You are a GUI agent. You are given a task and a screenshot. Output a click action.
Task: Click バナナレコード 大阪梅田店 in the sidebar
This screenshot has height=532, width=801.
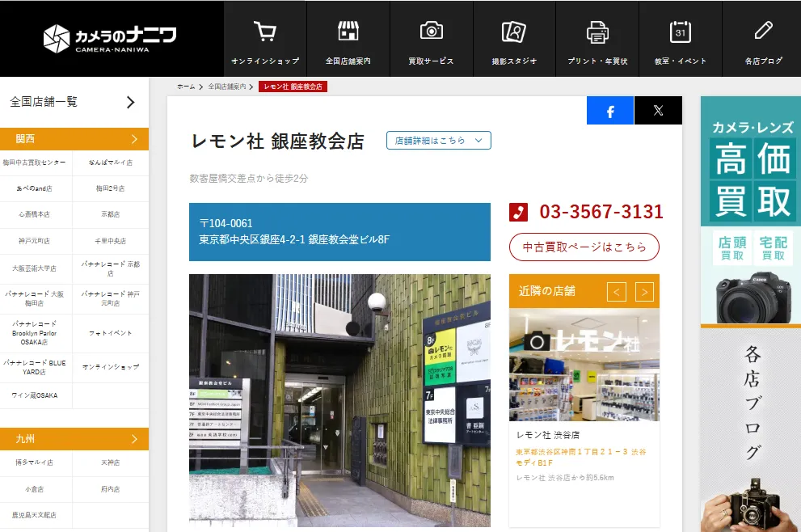(x=34, y=298)
